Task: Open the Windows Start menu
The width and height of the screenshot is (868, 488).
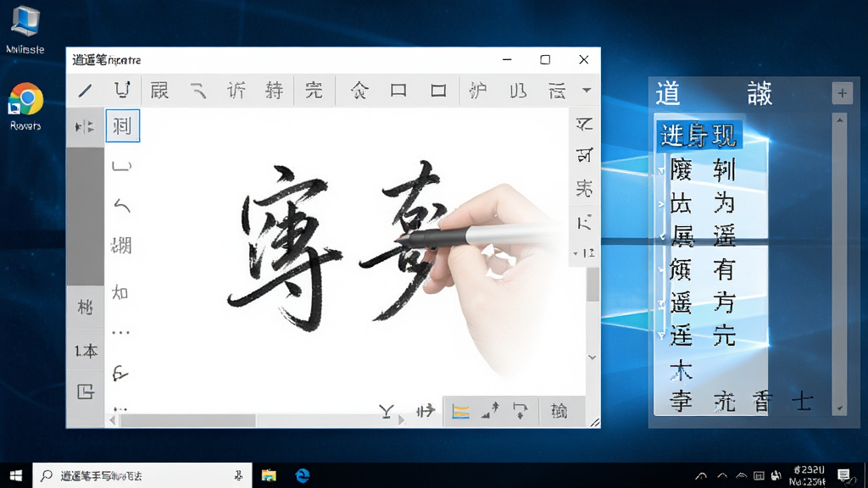Action: pyautogui.click(x=16, y=475)
